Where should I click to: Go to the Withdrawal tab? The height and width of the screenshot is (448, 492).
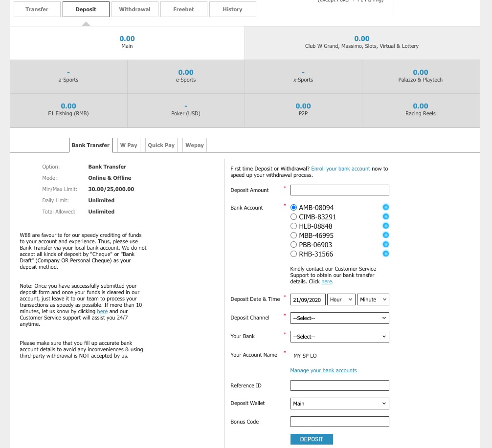(135, 9)
